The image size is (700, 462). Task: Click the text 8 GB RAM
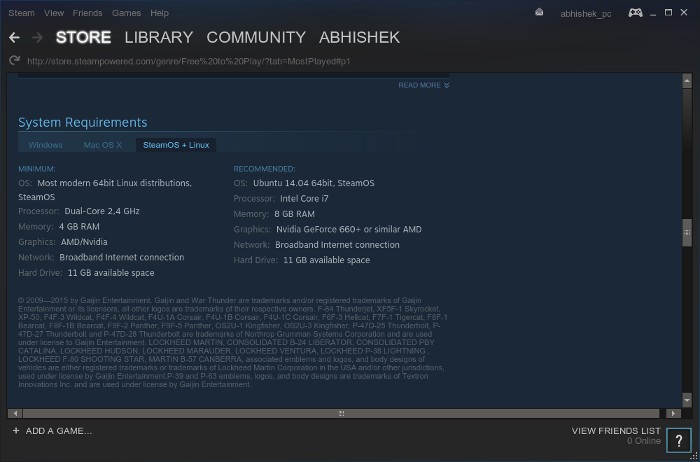pyautogui.click(x=294, y=214)
